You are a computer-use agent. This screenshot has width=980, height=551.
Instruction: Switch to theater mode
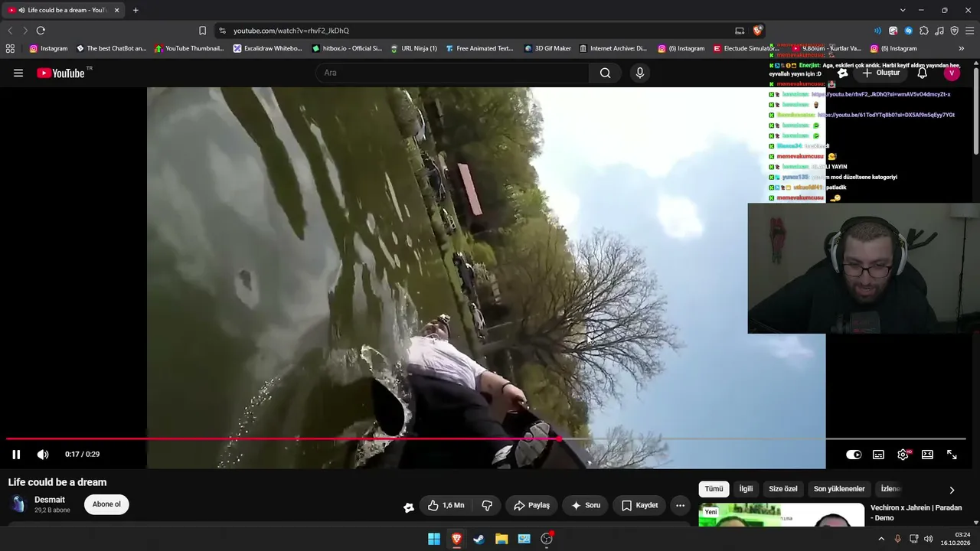click(x=927, y=455)
